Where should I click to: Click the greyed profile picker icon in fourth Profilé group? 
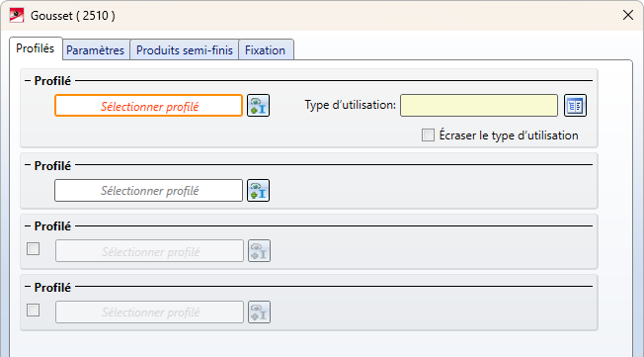click(259, 312)
